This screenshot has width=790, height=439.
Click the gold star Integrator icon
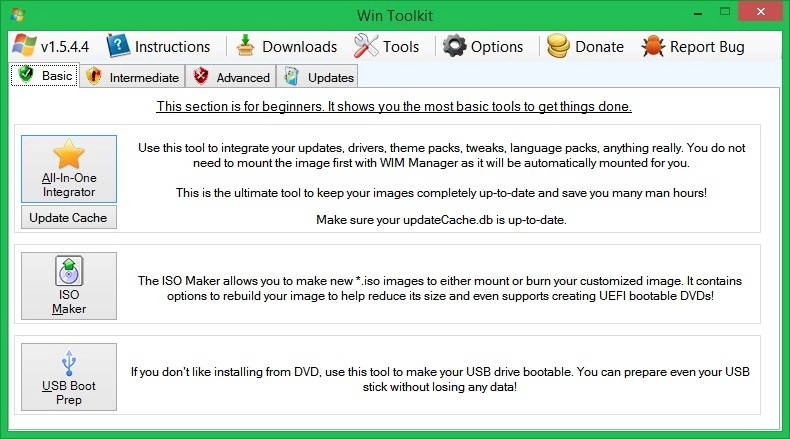pos(69,154)
